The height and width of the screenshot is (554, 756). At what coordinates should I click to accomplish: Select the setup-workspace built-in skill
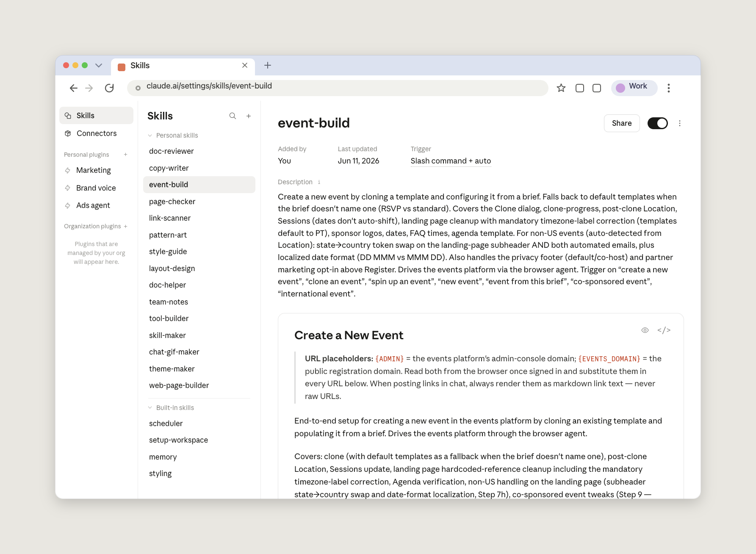pyautogui.click(x=199, y=440)
